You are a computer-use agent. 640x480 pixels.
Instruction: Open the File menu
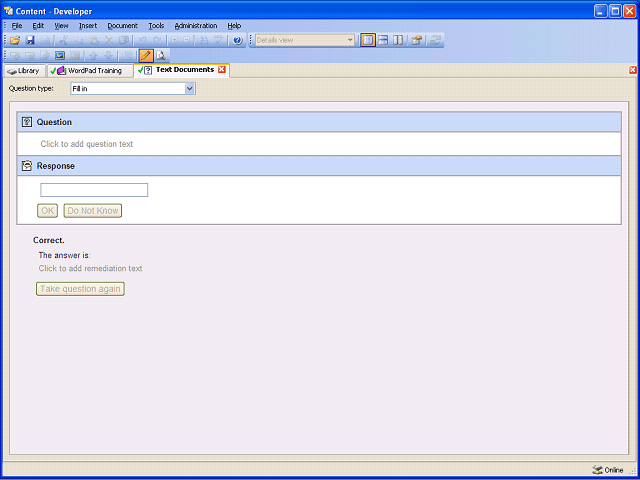click(17, 26)
